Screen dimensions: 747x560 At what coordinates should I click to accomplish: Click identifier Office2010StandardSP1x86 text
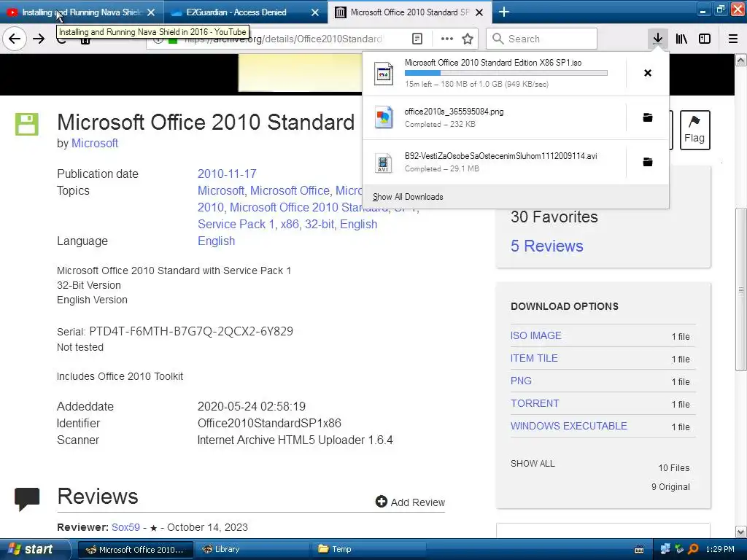click(x=269, y=423)
